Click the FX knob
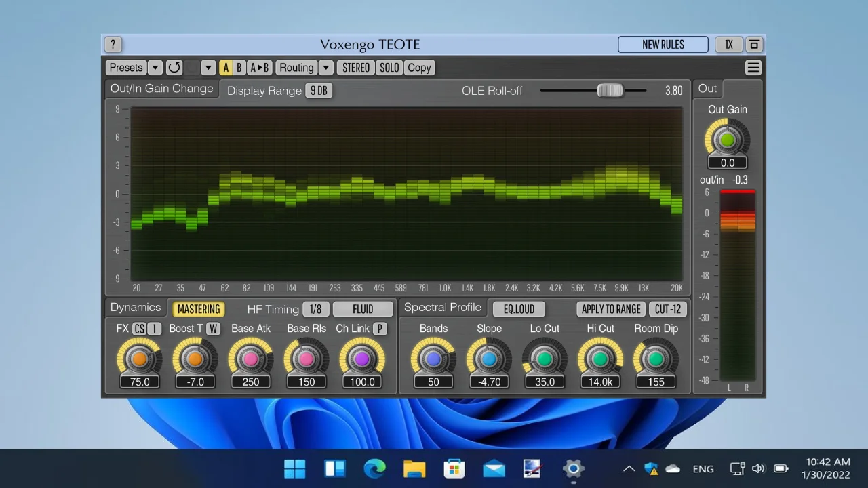The width and height of the screenshot is (868, 488). [x=139, y=359]
